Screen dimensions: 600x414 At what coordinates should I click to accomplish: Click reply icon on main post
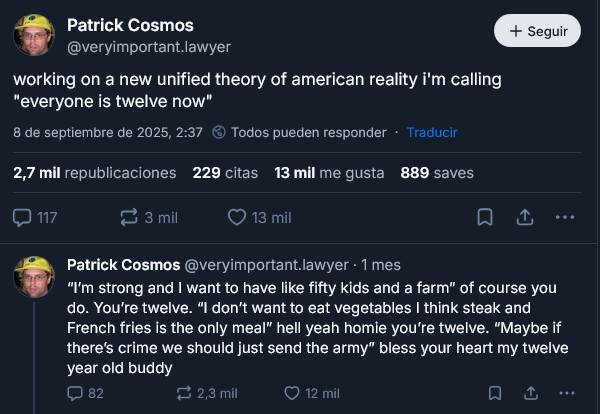pyautogui.click(x=23, y=217)
